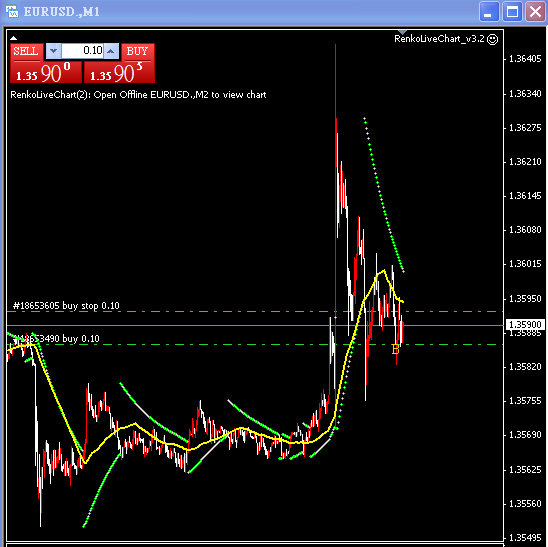This screenshot has width=548, height=547.
Task: Click the chart window icon in title bar
Action: coord(12,11)
